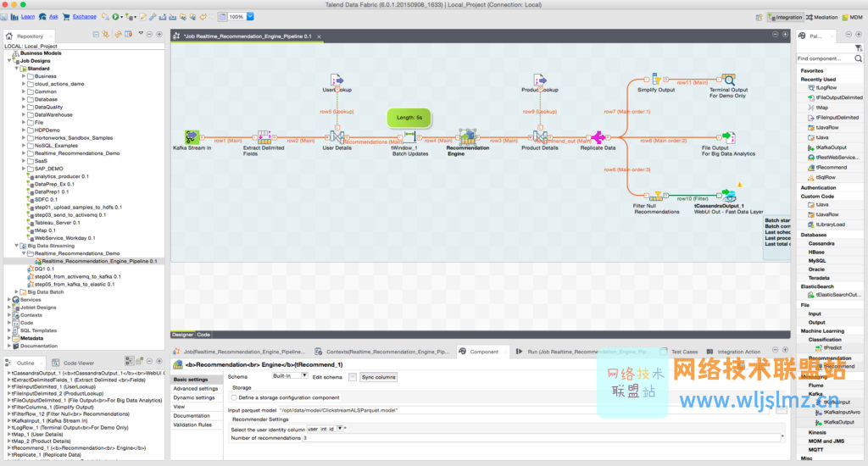Click the Run job toolbar icon
Viewport: 868px width, 466px height.
click(x=115, y=17)
